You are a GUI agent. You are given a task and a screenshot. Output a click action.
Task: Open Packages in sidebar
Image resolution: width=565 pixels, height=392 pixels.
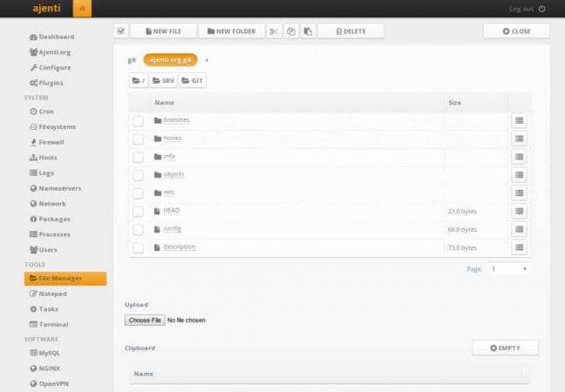tap(50, 219)
